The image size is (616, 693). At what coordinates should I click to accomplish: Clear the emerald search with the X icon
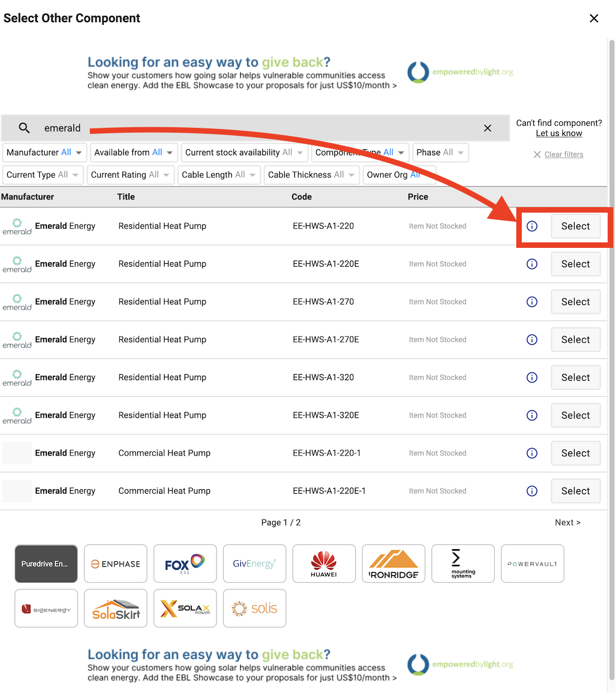click(487, 128)
